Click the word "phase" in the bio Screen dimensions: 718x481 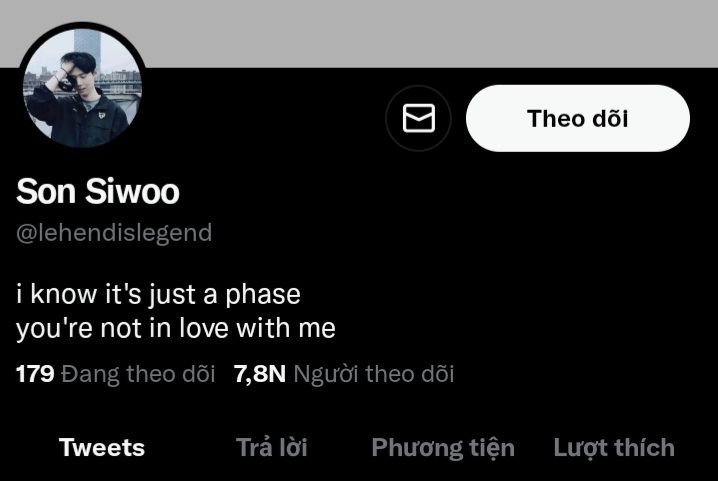pyautogui.click(x=263, y=295)
